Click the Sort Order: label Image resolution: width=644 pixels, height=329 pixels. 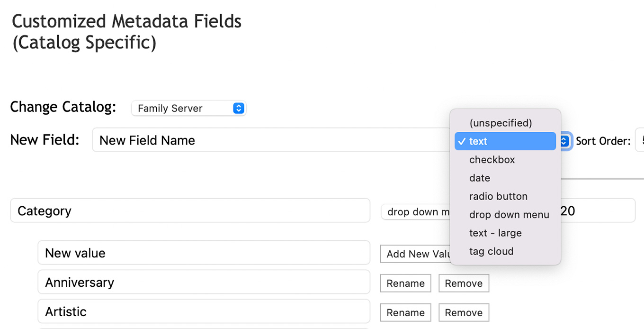click(603, 141)
